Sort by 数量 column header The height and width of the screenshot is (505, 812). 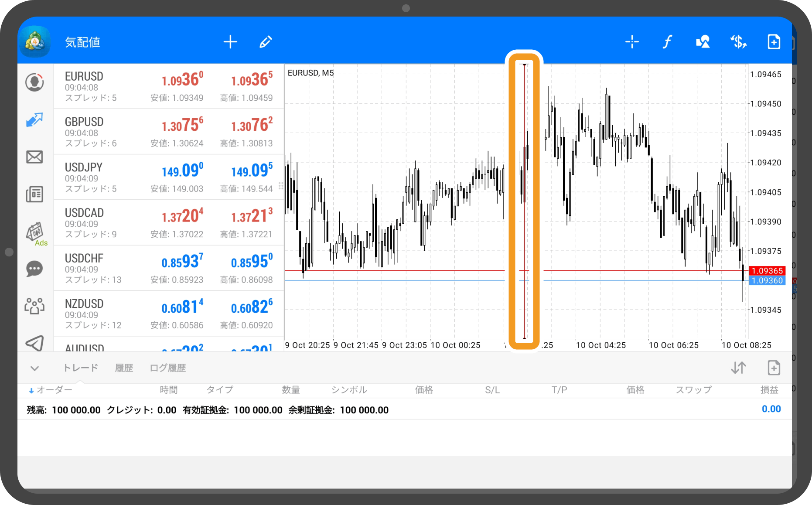[x=290, y=390]
